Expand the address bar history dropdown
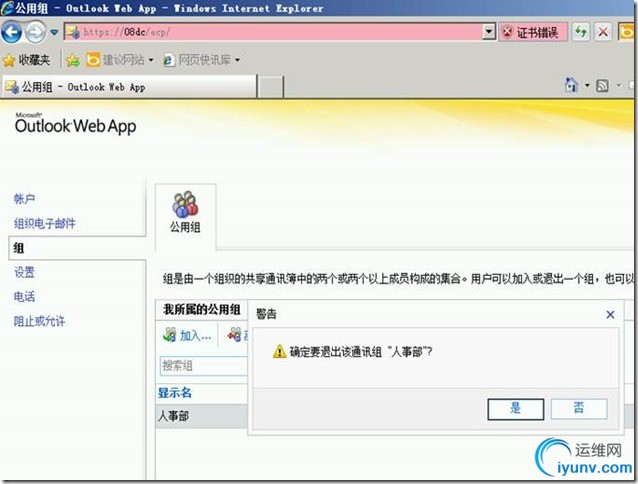Screen dimensions: 638x484 [x=489, y=32]
